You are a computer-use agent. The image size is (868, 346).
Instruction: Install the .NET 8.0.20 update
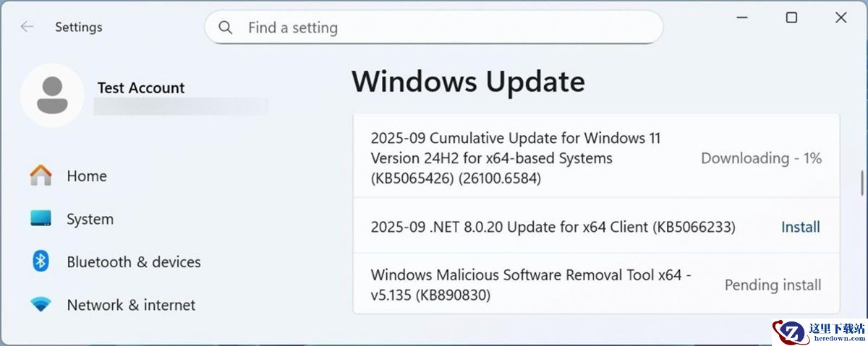pyautogui.click(x=800, y=227)
